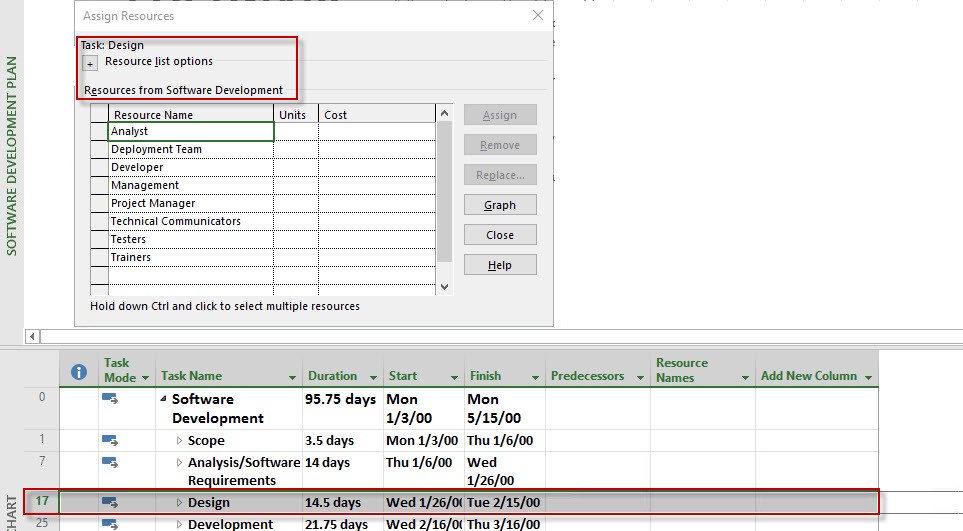Image resolution: width=963 pixels, height=531 pixels.
Task: Open the Finish column dropdown
Action: click(x=535, y=378)
